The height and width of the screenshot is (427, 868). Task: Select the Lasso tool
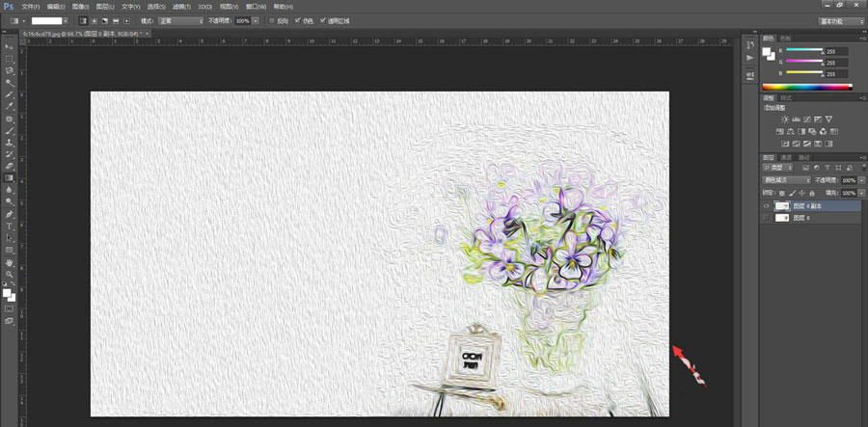[x=10, y=70]
